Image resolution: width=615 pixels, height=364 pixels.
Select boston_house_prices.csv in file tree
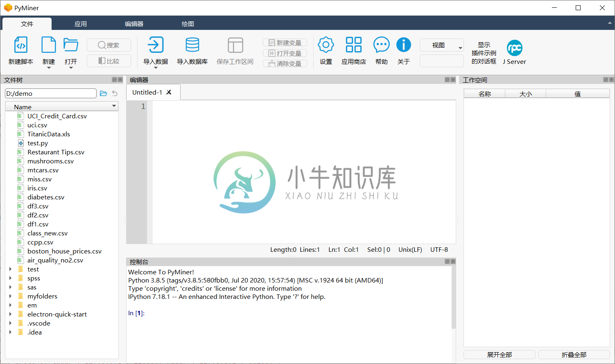[x=64, y=251]
